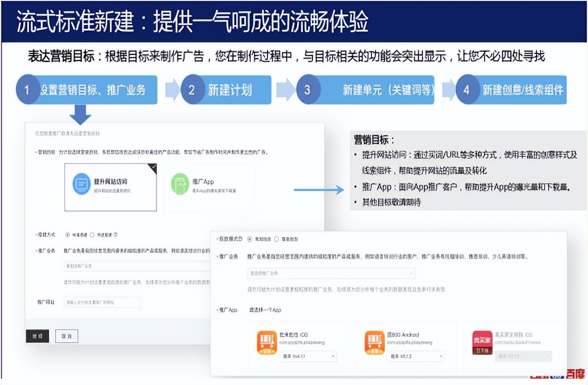The height and width of the screenshot is (385, 588).
Task: Click the orange Android app icon
Action: 375,342
